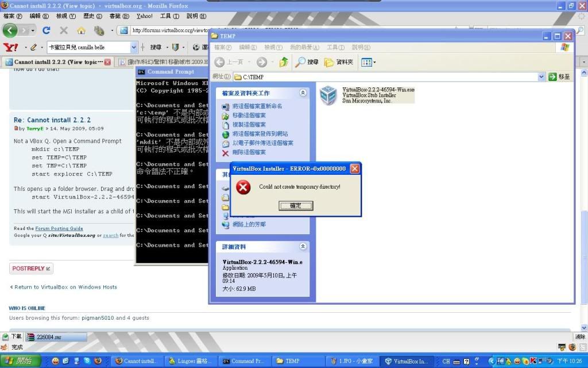Open Folders pane in Explorer toolbar
The image size is (588, 368).
tap(339, 62)
